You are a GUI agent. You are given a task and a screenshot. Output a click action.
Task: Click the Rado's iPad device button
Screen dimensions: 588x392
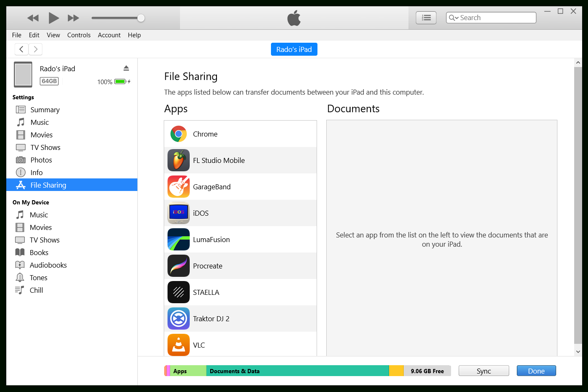pos(294,49)
